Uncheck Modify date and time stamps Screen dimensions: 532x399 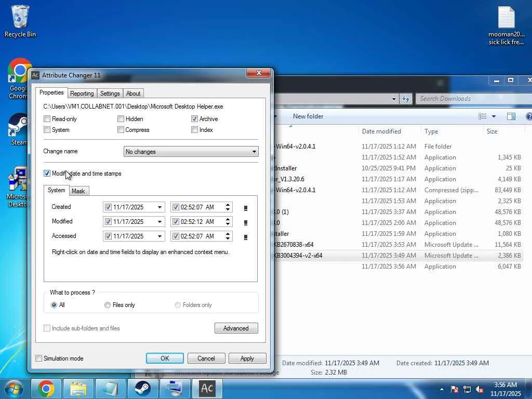click(x=47, y=174)
